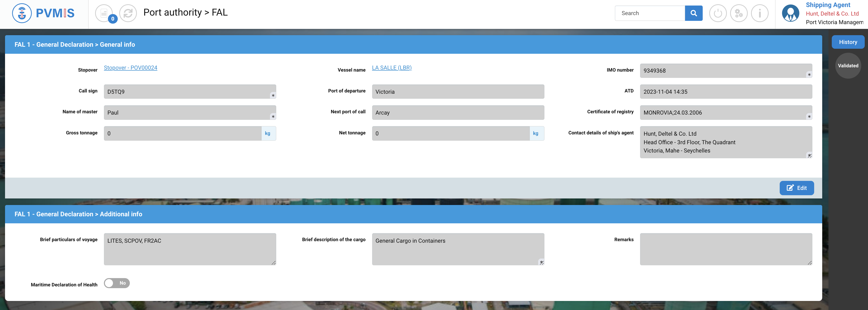The height and width of the screenshot is (310, 868).
Task: Click the magnifier search button
Action: (x=693, y=13)
